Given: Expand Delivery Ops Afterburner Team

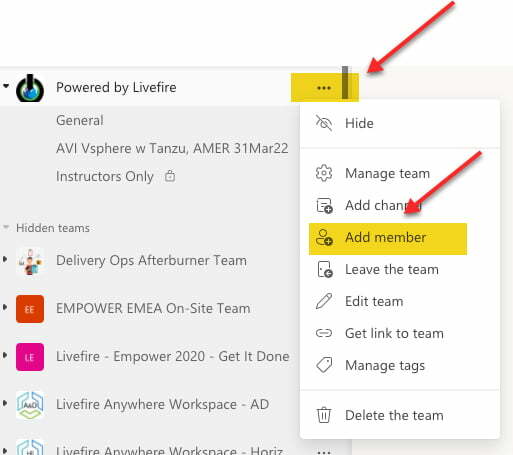Looking at the screenshot, I should coord(5,259).
